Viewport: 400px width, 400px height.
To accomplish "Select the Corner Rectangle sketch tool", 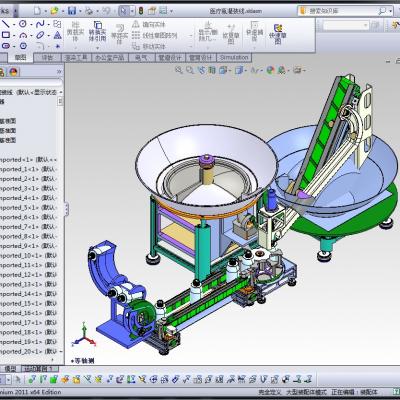I will pyautogui.click(x=6, y=35).
